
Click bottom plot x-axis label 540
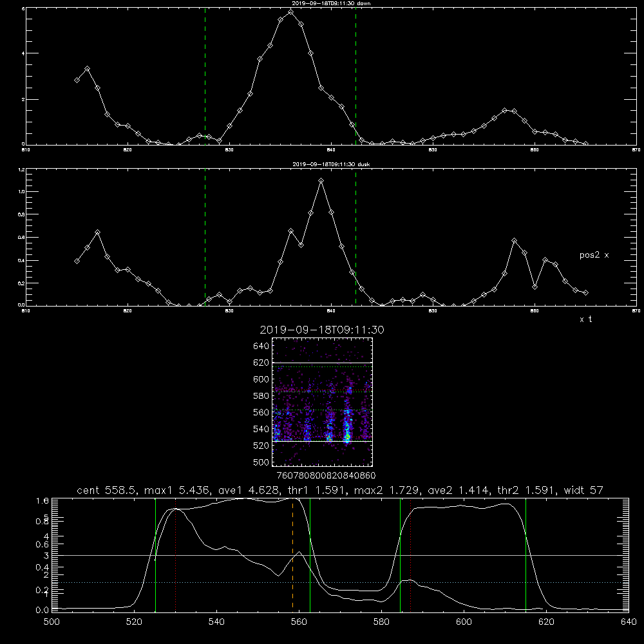click(x=216, y=622)
